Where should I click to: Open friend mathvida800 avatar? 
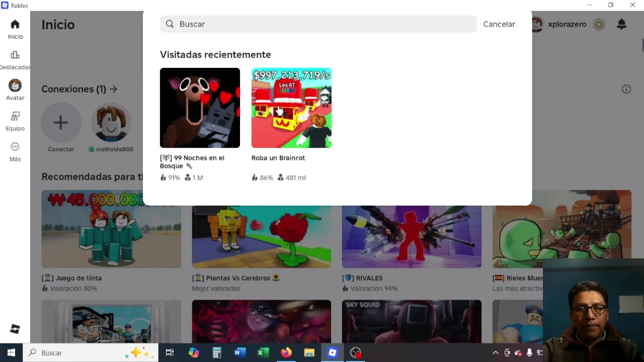click(x=111, y=123)
